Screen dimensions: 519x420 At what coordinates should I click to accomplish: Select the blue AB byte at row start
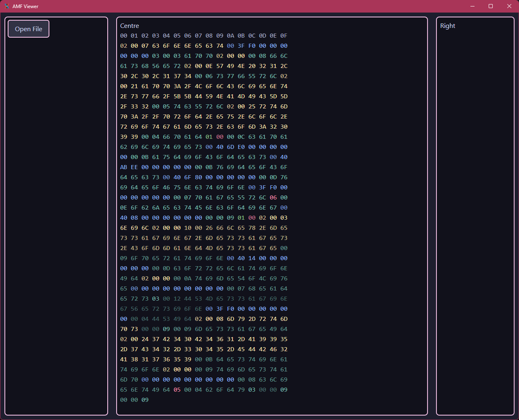point(124,167)
